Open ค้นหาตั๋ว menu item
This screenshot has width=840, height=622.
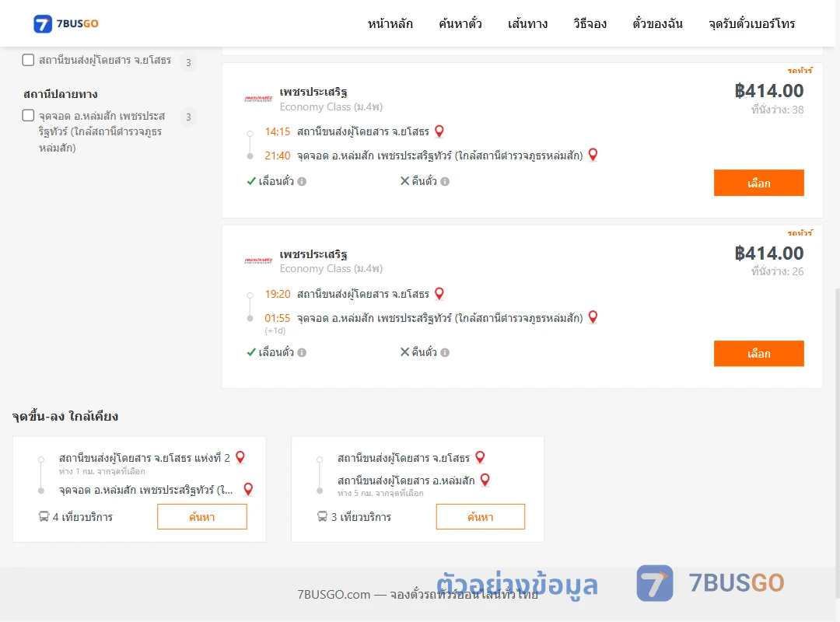[x=460, y=23]
